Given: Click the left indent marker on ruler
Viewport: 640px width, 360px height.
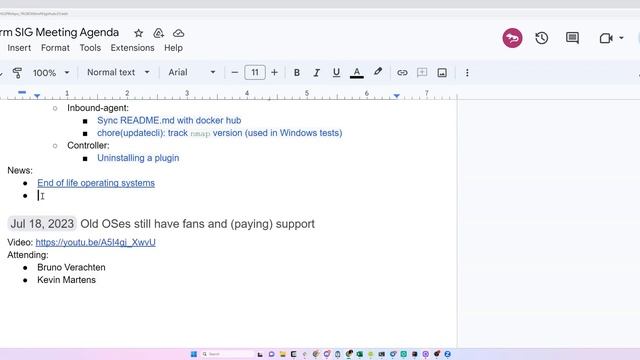Looking at the screenshot, I should 37,96.
